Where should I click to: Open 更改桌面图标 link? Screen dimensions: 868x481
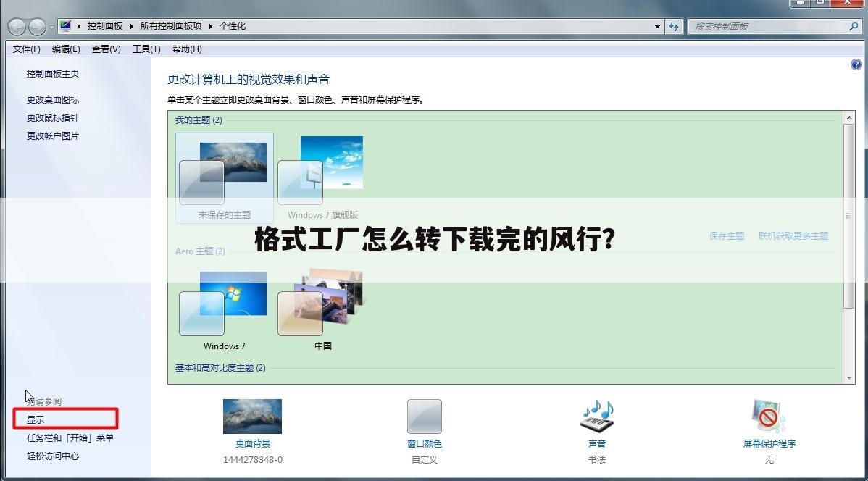(53, 99)
